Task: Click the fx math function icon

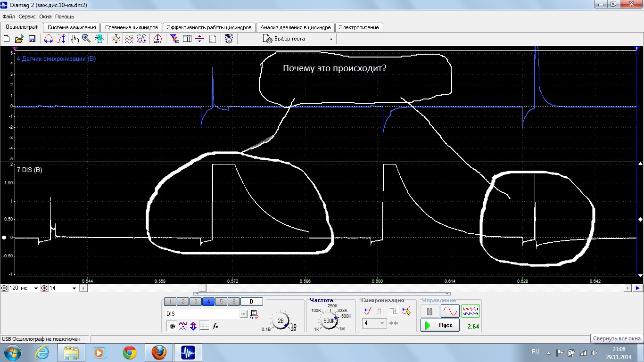Action: coord(215,326)
